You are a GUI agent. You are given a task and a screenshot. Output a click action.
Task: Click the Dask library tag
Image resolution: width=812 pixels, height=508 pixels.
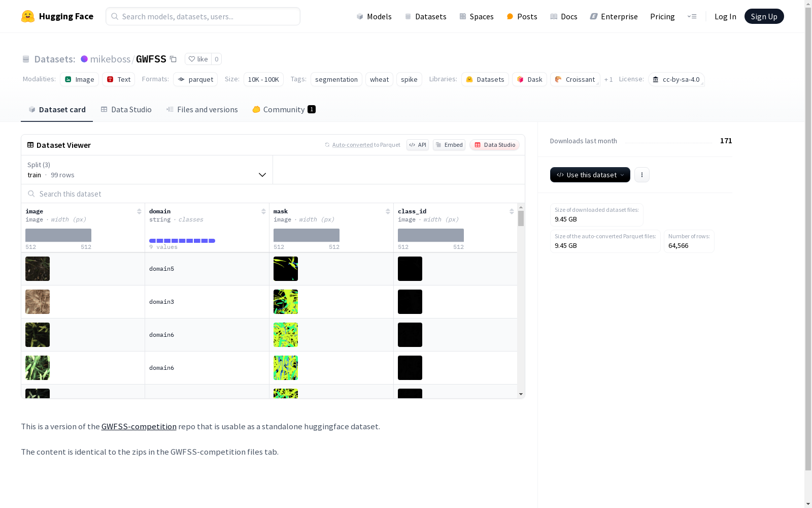tap(529, 79)
